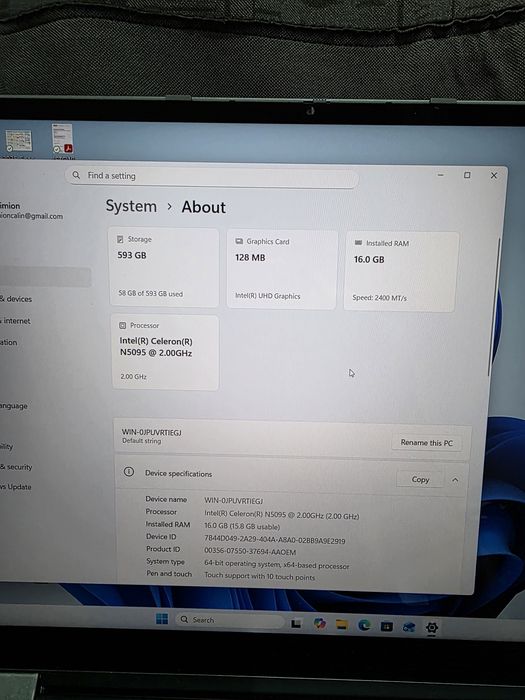
Task: Select the image thumbnail file on the desktop
Action: (18, 142)
